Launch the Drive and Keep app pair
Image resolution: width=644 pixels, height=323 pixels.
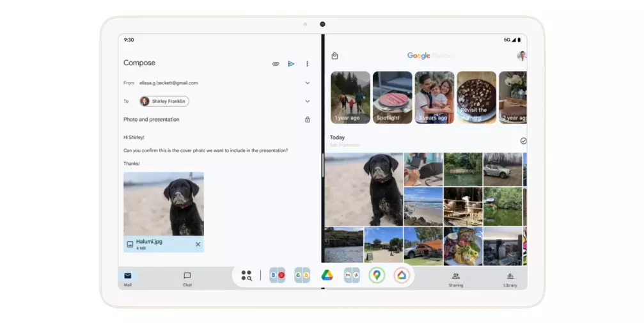(302, 275)
